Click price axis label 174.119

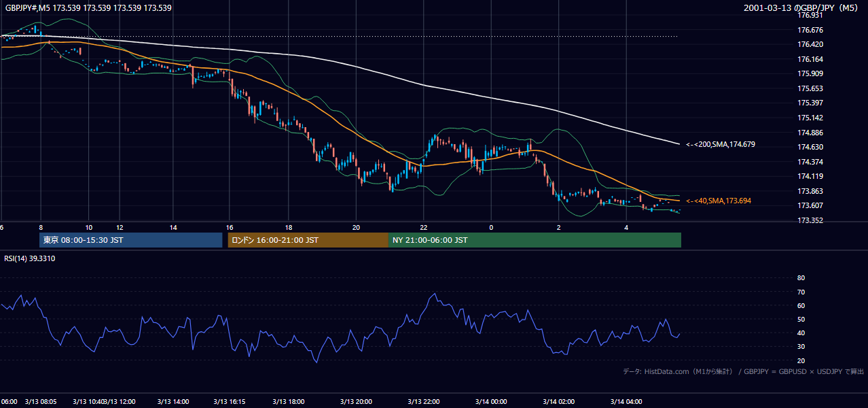point(810,176)
